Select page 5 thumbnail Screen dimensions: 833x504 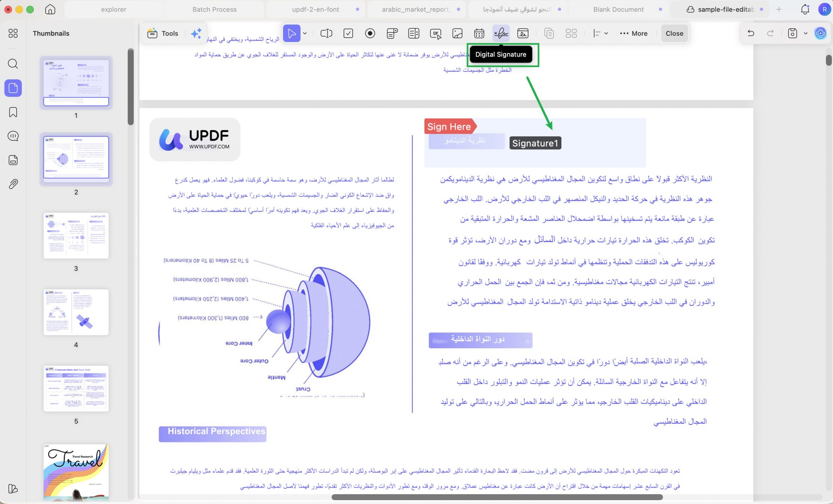(x=76, y=389)
